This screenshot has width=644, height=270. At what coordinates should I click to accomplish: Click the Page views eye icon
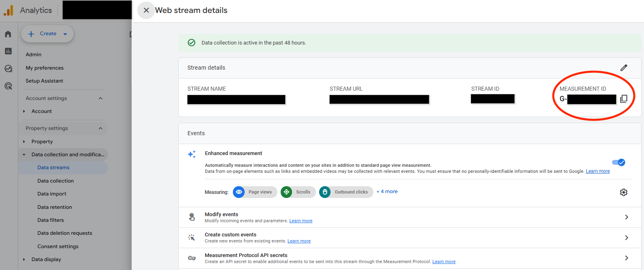coord(239,192)
